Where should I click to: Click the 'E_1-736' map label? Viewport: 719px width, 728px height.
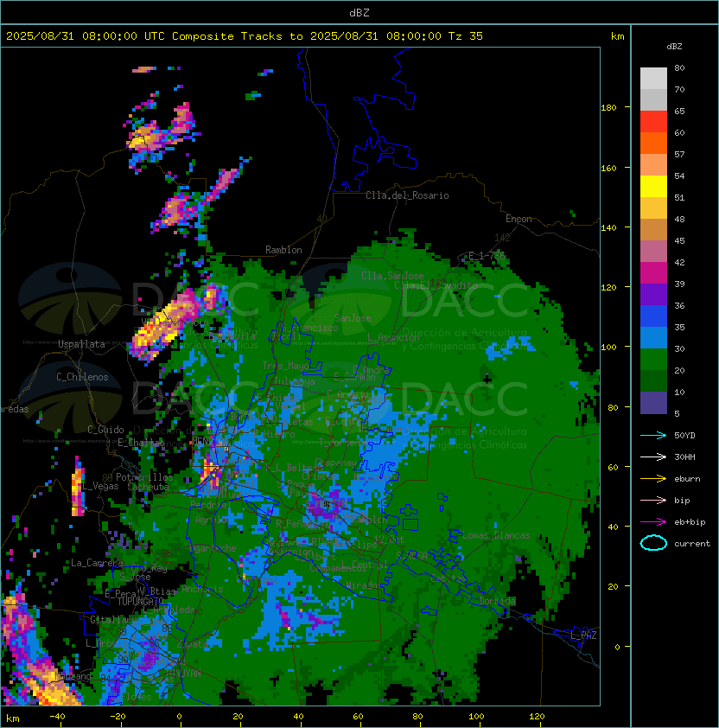[487, 255]
